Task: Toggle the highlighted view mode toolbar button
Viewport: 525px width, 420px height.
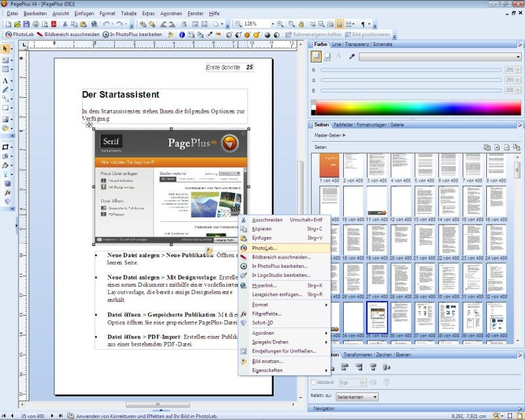Action: [x=339, y=24]
